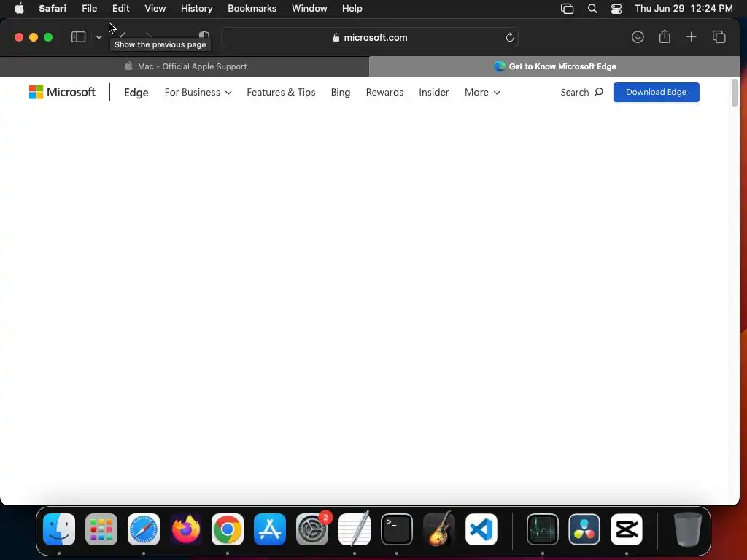
Task: Open Terminal from the Dock
Action: (397, 529)
